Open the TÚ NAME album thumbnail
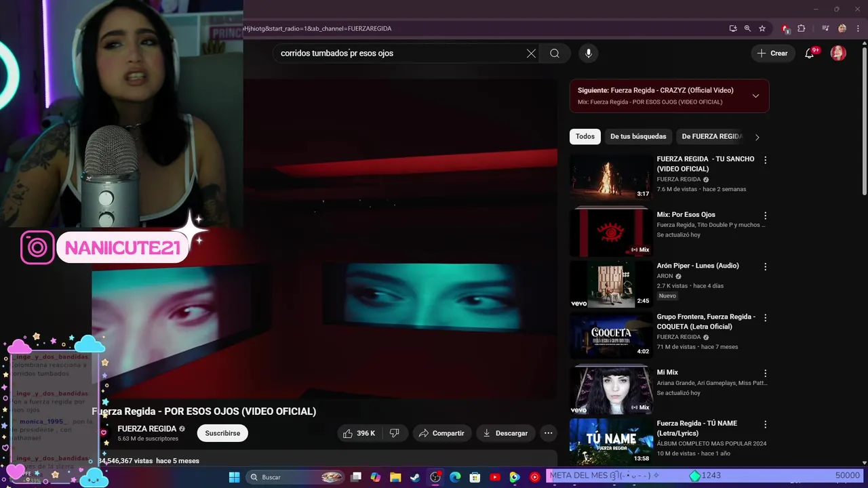The width and height of the screenshot is (868, 488). point(611,441)
